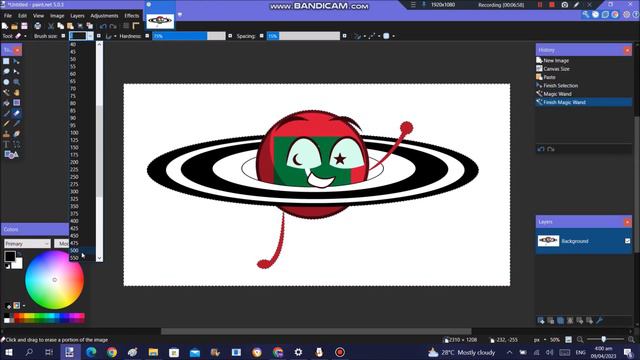640x360 pixels.
Task: Expand the image list arrow beside thumbnail
Action: click(x=180, y=15)
